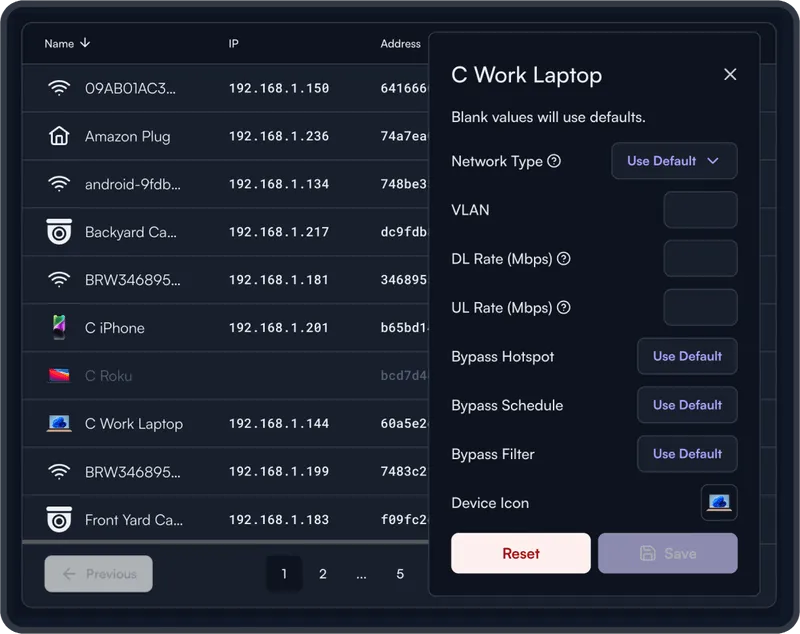This screenshot has height=634, width=800.
Task: Focus the VLAN input field
Action: [701, 210]
